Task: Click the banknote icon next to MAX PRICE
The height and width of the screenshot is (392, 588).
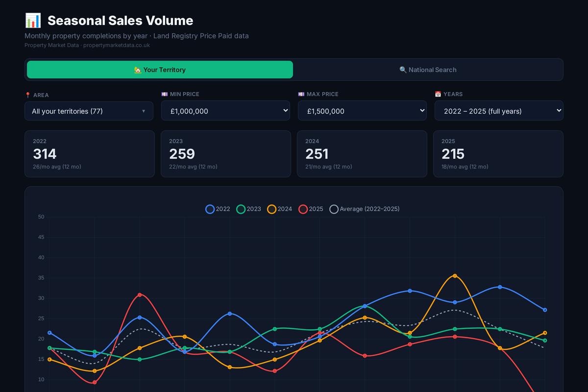Action: (301, 94)
